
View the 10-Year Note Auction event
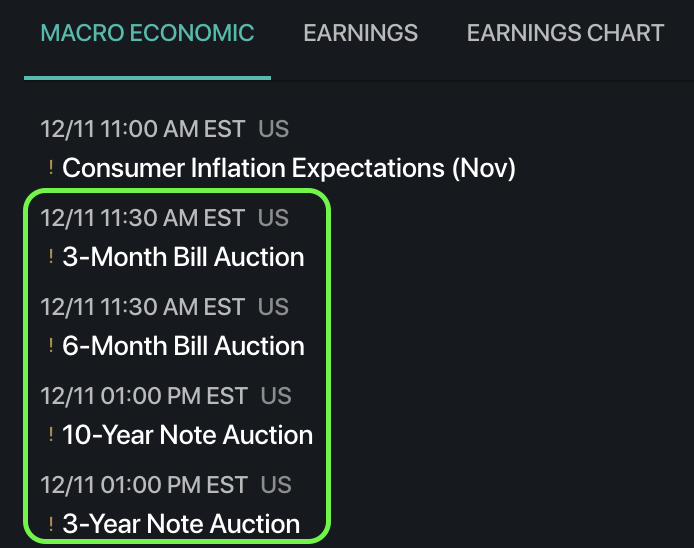click(188, 435)
